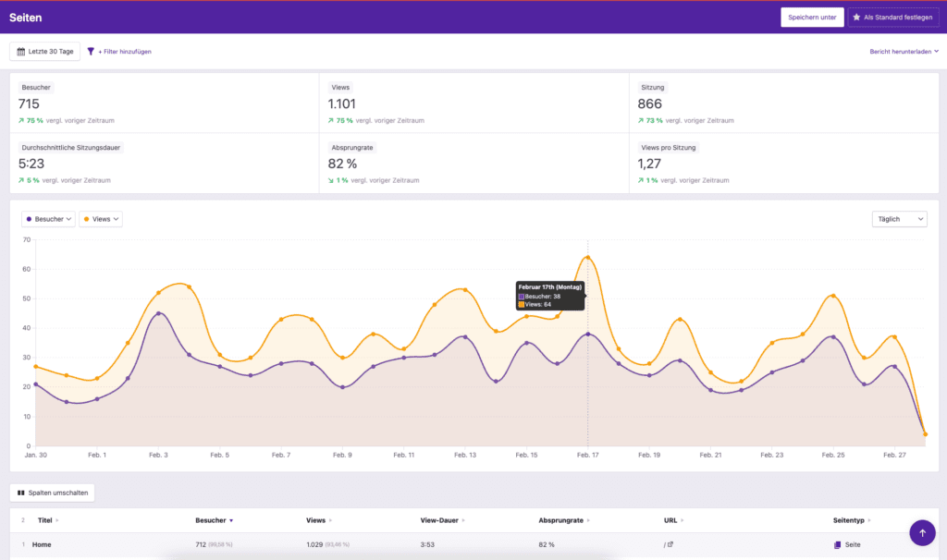Sort table by Titel column
This screenshot has height=560, width=947.
(48, 520)
